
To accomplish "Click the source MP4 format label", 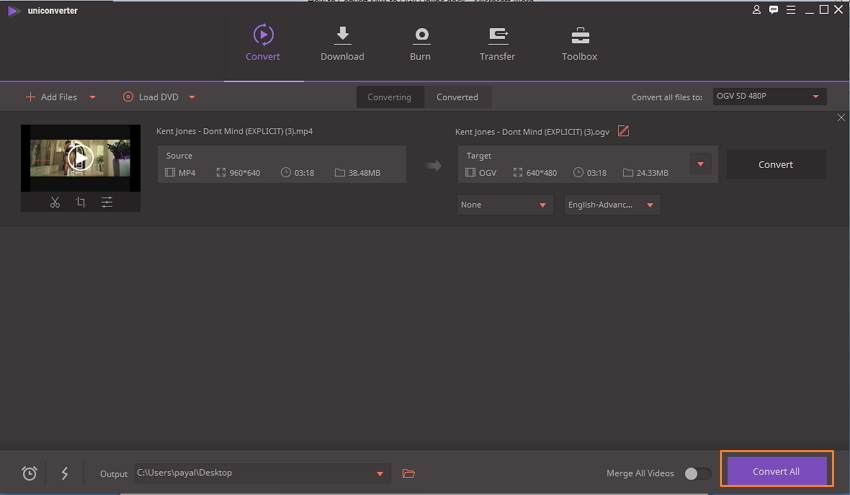I will (x=180, y=173).
